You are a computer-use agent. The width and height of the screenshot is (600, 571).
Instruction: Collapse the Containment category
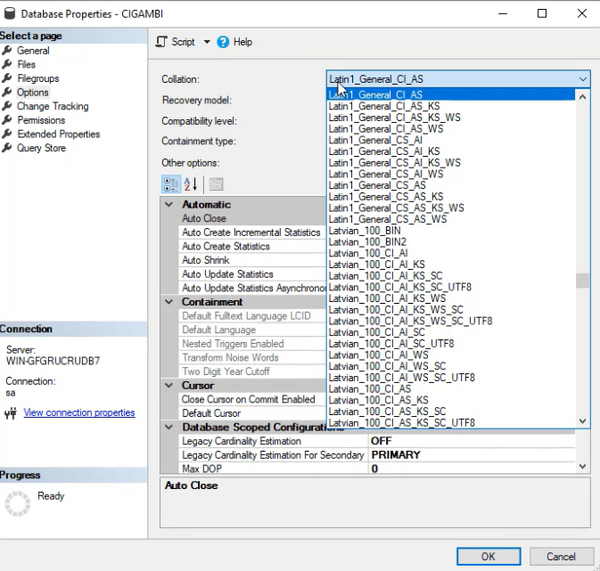click(x=169, y=302)
